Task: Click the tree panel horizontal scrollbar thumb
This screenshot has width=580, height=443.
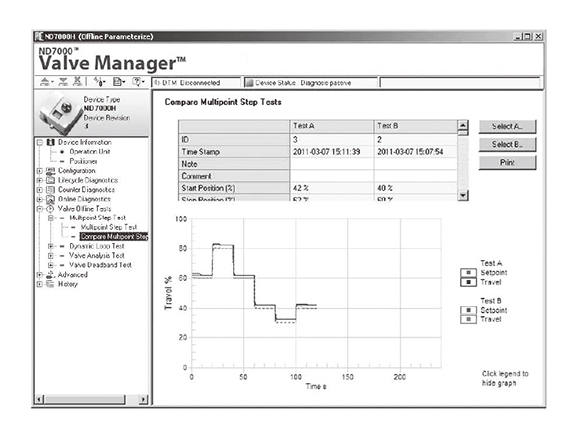Action: (85, 399)
